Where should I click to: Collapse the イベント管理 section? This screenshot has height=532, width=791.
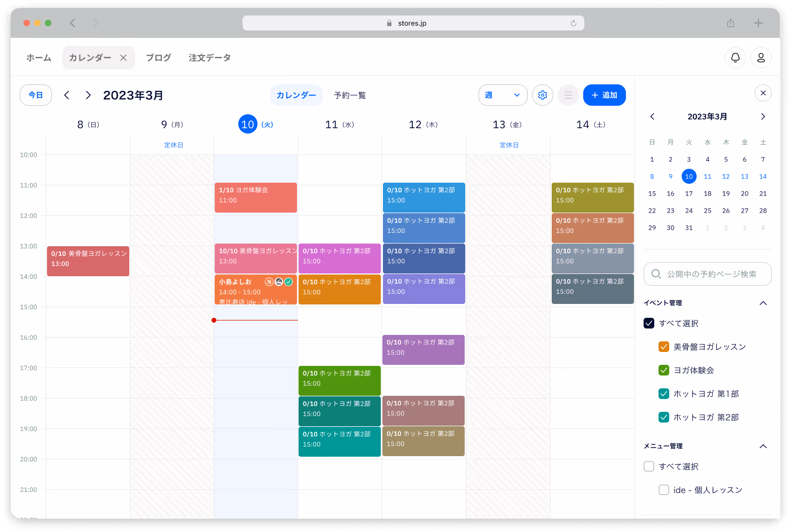click(x=763, y=303)
